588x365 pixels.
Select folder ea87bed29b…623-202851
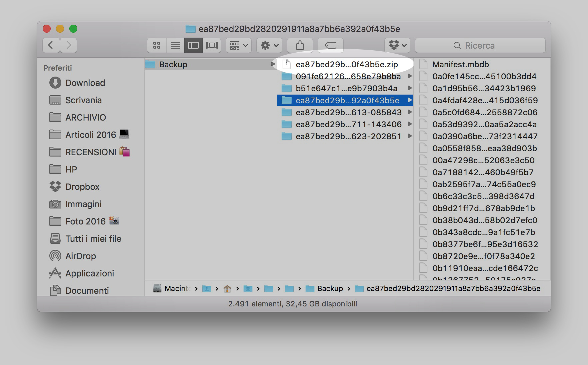(345, 136)
